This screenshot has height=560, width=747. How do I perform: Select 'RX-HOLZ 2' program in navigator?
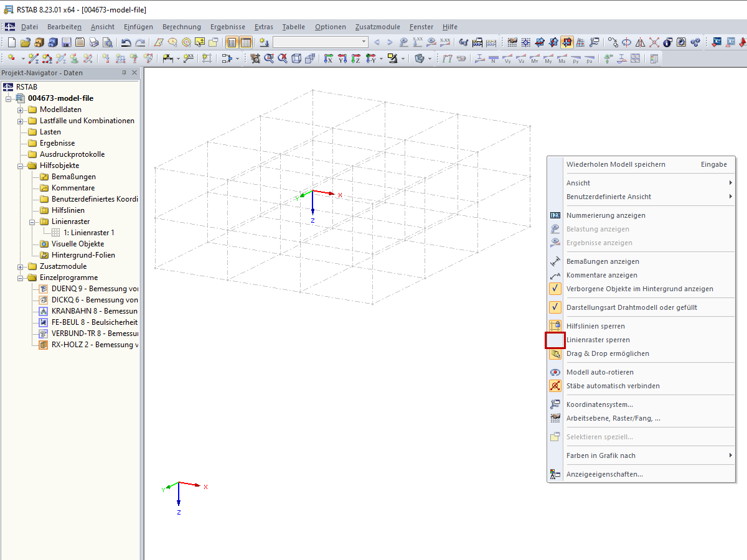[95, 345]
